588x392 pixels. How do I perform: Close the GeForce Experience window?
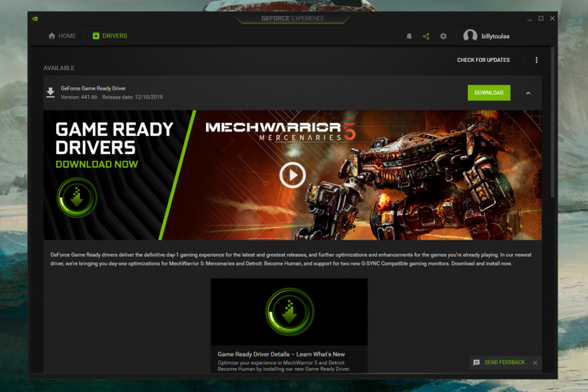click(552, 18)
